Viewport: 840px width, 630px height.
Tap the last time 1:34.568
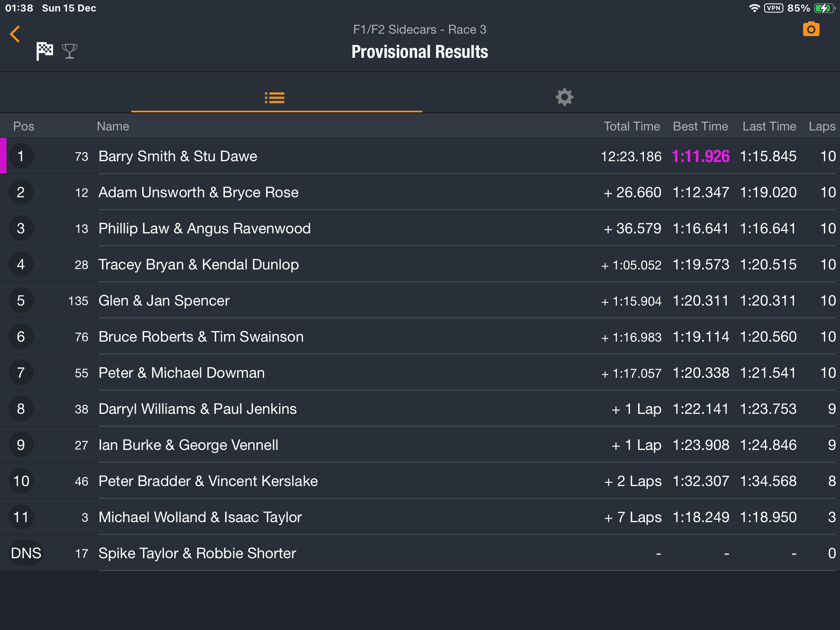(768, 481)
